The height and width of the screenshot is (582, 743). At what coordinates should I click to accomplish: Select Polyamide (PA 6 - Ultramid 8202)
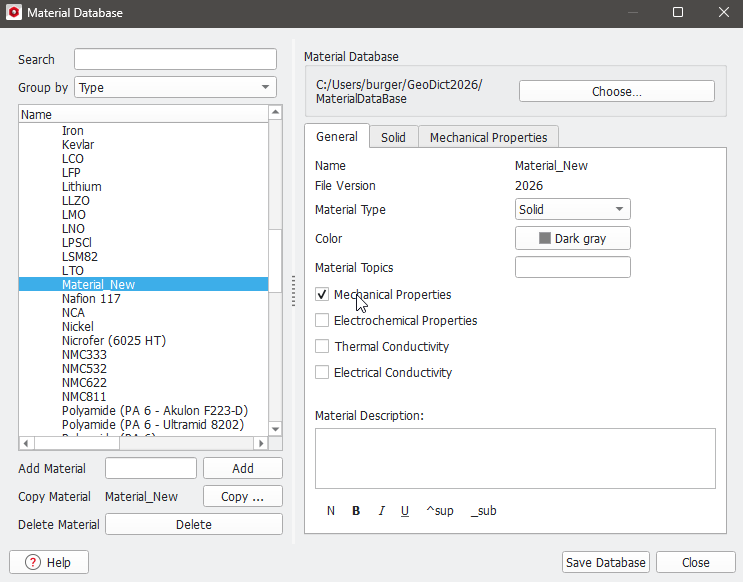153,424
